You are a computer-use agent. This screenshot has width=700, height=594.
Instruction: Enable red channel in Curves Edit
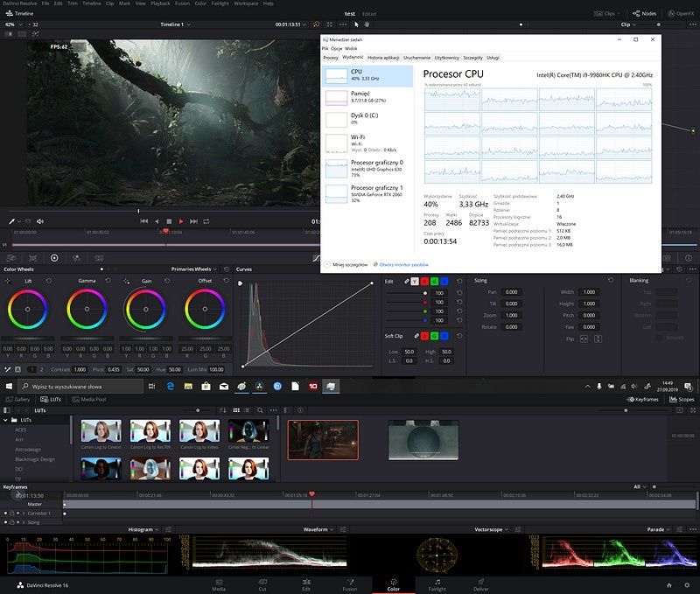[x=424, y=282]
